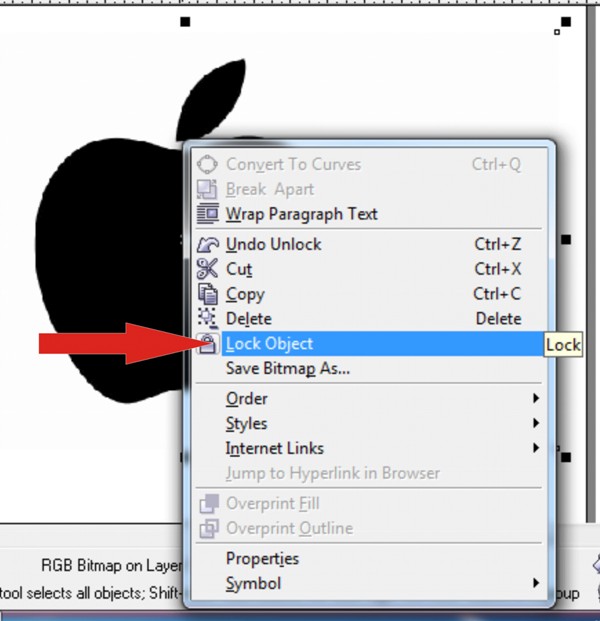Click the Copy pages icon

[x=208, y=294]
